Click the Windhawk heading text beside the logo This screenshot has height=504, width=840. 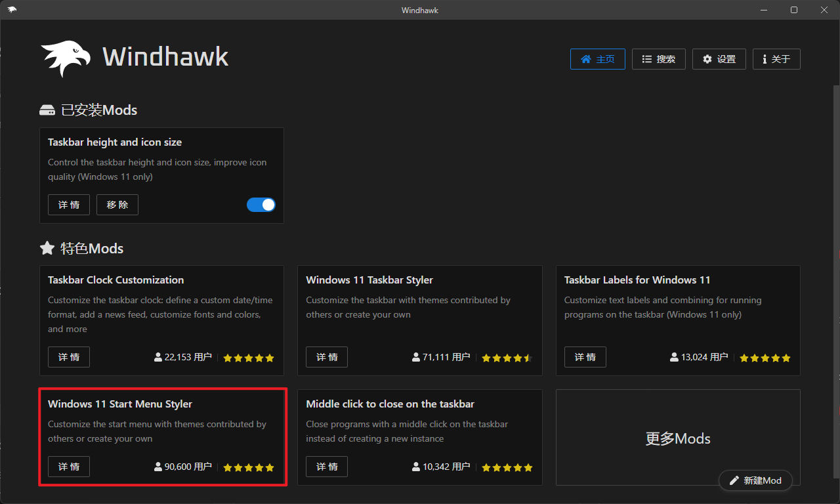point(165,57)
